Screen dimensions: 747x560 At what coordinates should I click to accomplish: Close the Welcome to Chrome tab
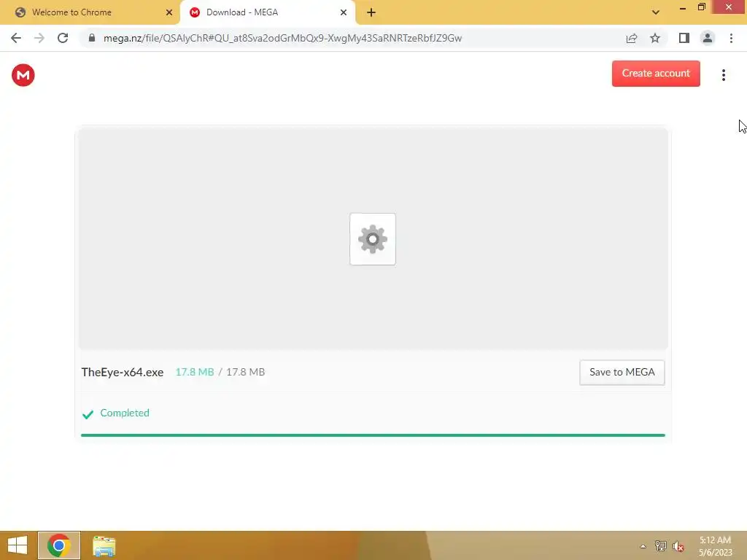point(169,12)
